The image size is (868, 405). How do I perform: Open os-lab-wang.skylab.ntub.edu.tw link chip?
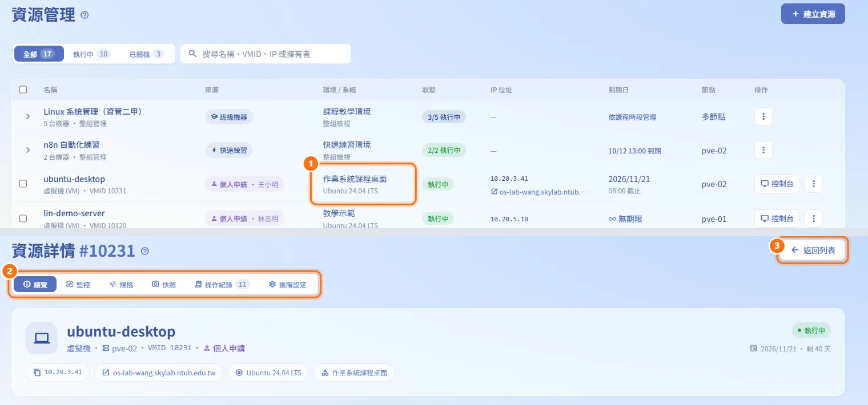coord(159,372)
